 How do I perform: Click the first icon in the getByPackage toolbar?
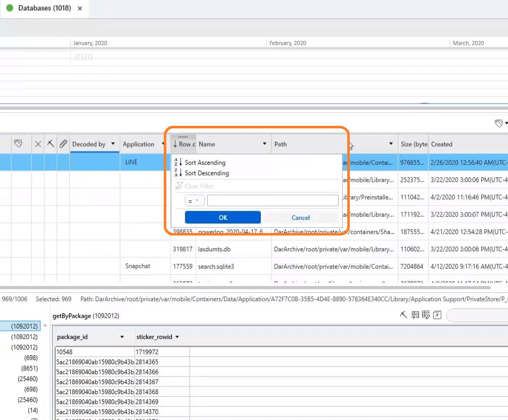403,315
